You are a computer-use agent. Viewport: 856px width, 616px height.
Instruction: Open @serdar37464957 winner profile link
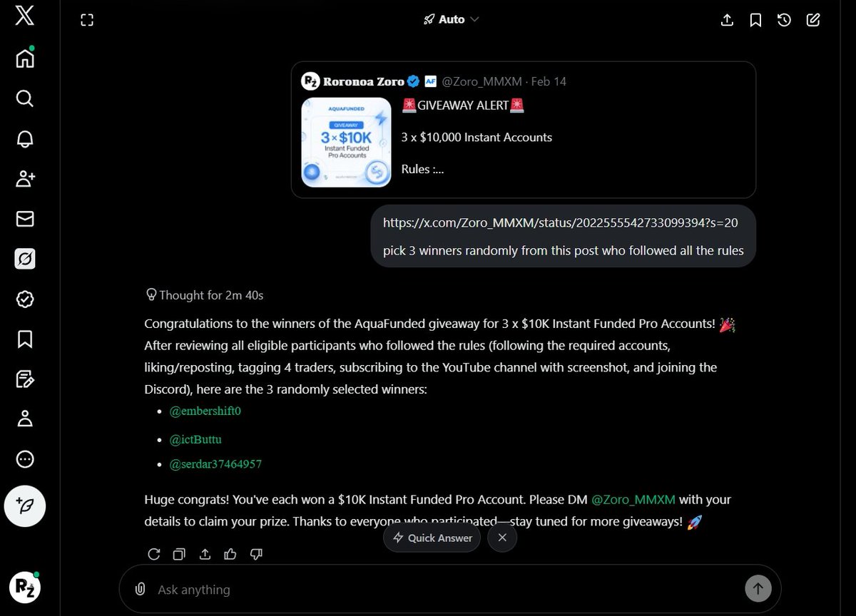tap(215, 464)
